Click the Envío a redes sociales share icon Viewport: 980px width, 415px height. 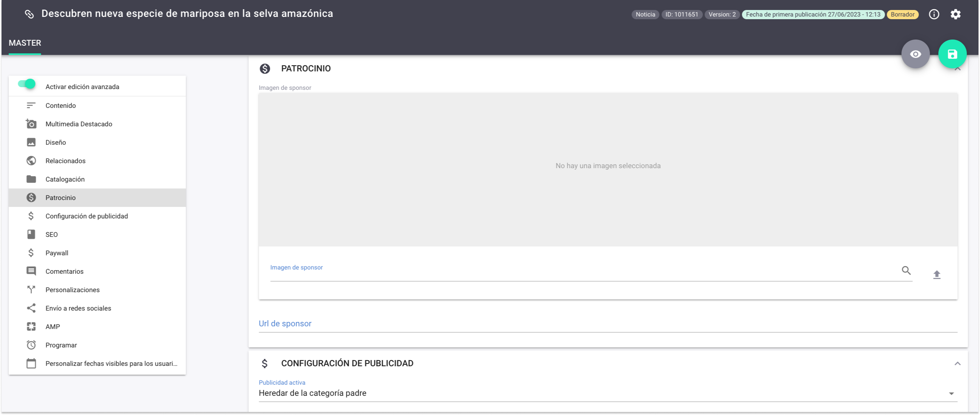pos(31,308)
